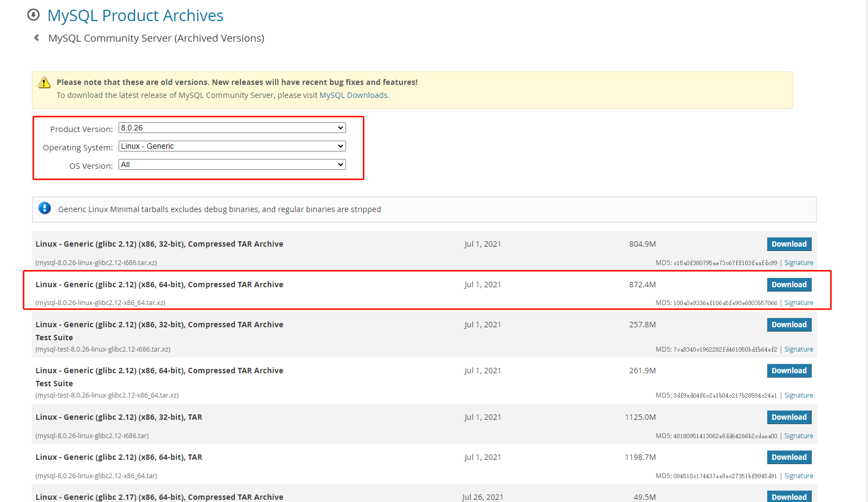Click the Jul 26, 2021 date
The height and width of the screenshot is (502, 868).
(482, 497)
